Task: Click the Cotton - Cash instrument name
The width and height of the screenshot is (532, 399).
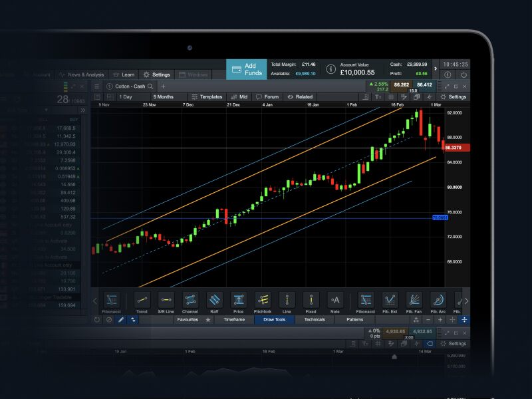Action: (x=130, y=86)
